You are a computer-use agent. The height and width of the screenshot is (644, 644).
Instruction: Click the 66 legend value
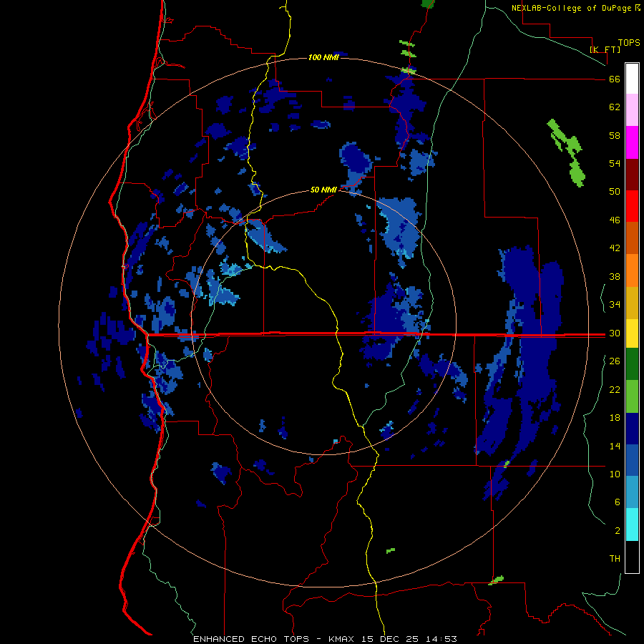tap(615, 79)
